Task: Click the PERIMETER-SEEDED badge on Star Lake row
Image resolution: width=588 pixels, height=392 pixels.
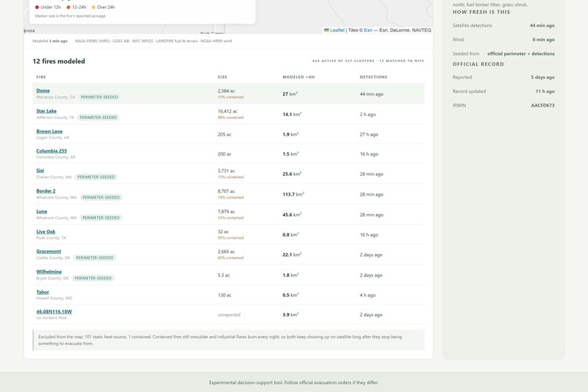Action: [98, 118]
